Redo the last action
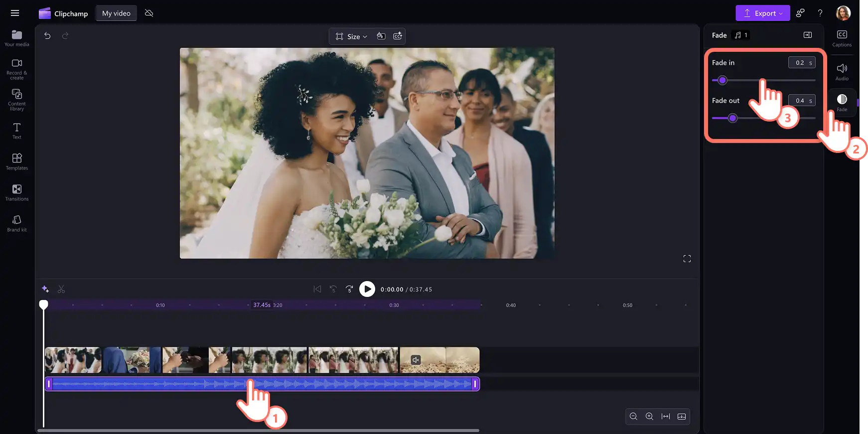 click(x=65, y=35)
